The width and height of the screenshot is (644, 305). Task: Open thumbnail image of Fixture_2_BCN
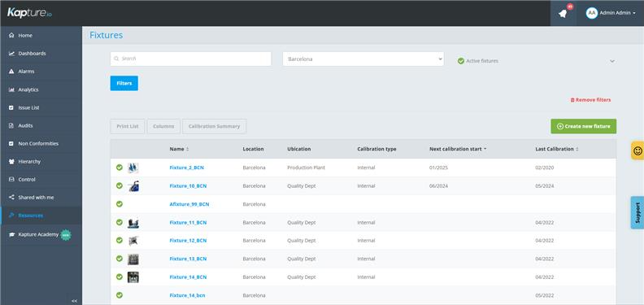133,168
